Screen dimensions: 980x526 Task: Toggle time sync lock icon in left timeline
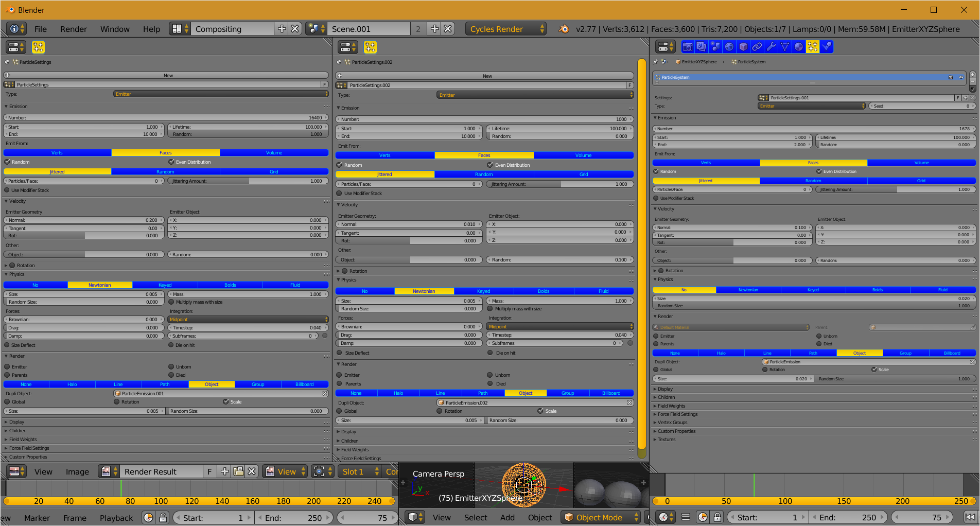tap(163, 518)
